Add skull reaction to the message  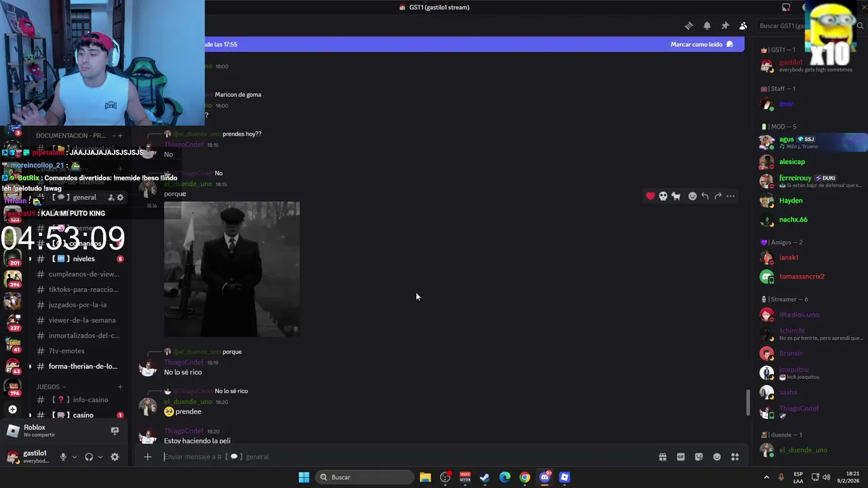pos(663,196)
